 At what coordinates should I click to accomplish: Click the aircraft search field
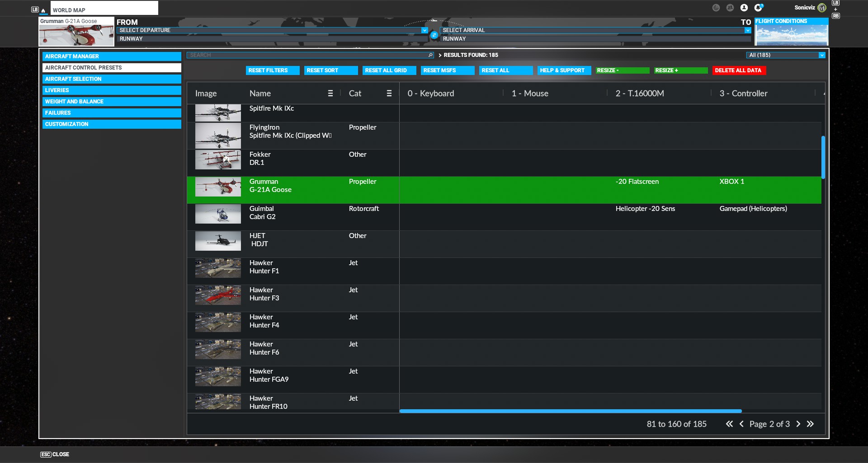pyautogui.click(x=307, y=55)
